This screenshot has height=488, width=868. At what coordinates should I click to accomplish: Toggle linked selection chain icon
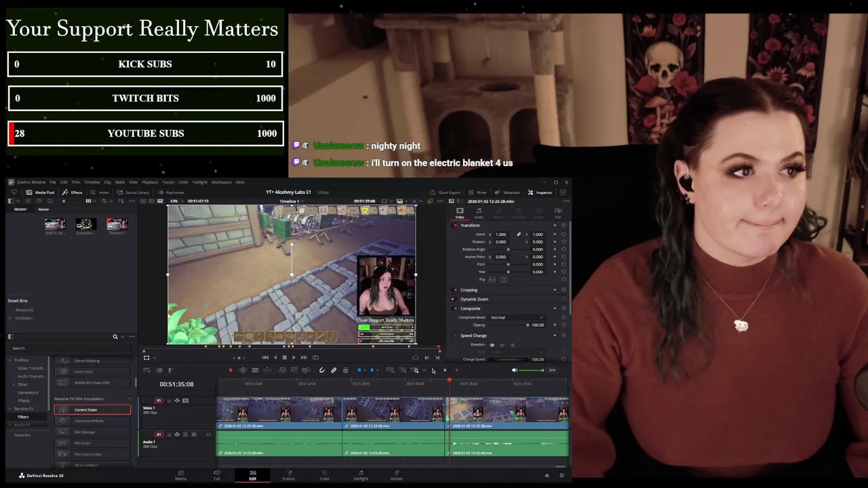[x=334, y=370]
